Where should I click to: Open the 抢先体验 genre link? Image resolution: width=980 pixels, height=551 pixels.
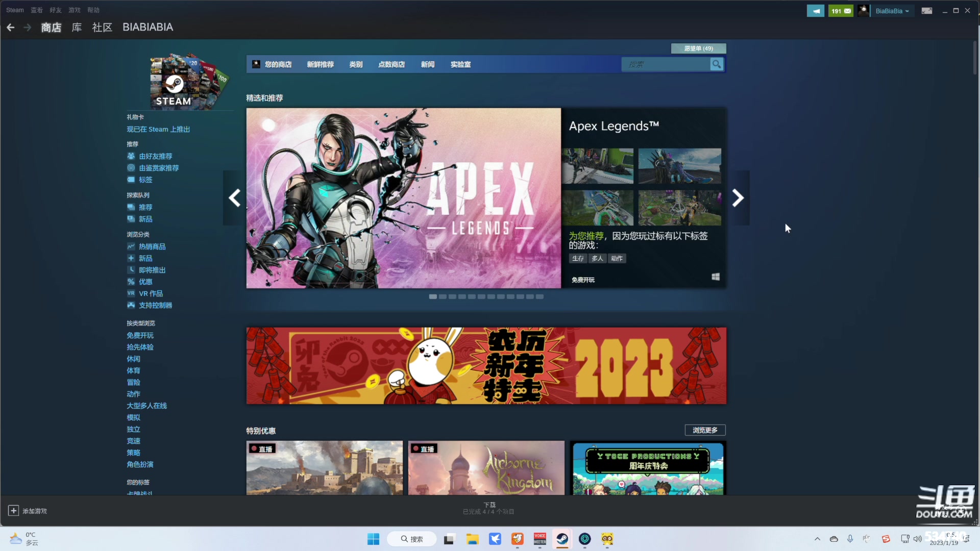pos(140,347)
